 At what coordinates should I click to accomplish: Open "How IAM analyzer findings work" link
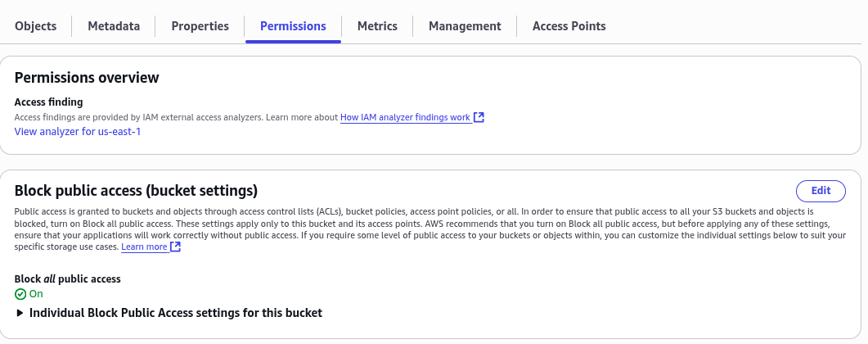click(405, 117)
